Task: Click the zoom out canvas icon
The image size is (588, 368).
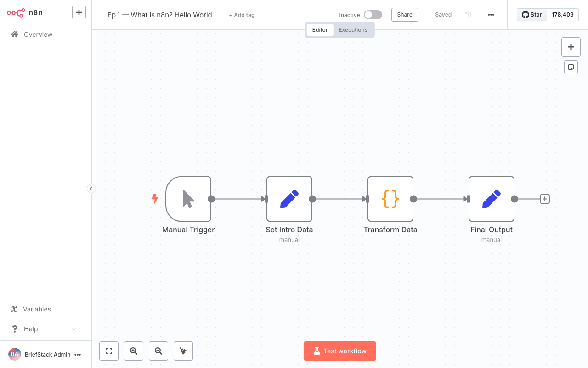Action: pos(158,351)
